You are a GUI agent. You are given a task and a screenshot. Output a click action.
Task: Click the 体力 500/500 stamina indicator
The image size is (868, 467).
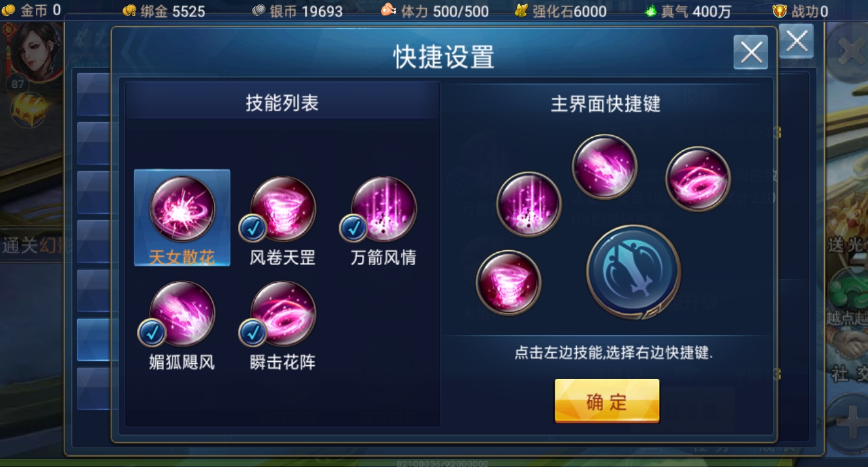pyautogui.click(x=435, y=10)
